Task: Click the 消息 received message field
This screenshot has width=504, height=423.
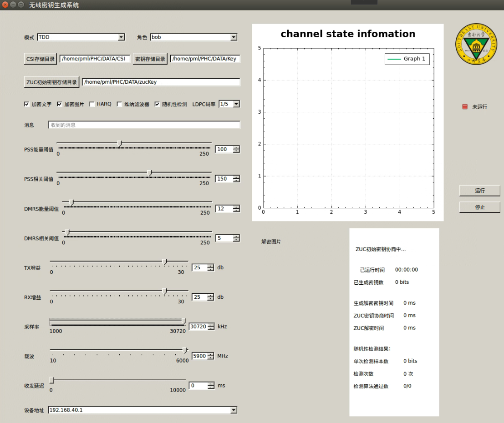Action: (x=144, y=125)
